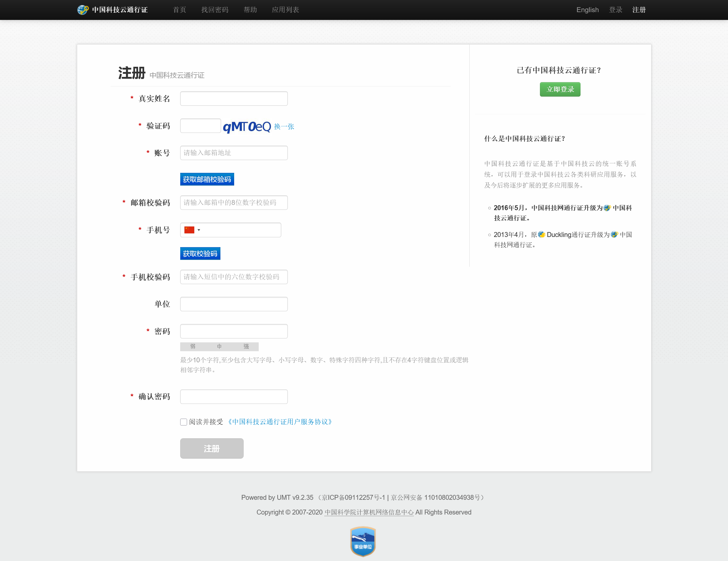Click the password strength bar 弱 中 强

point(219,347)
